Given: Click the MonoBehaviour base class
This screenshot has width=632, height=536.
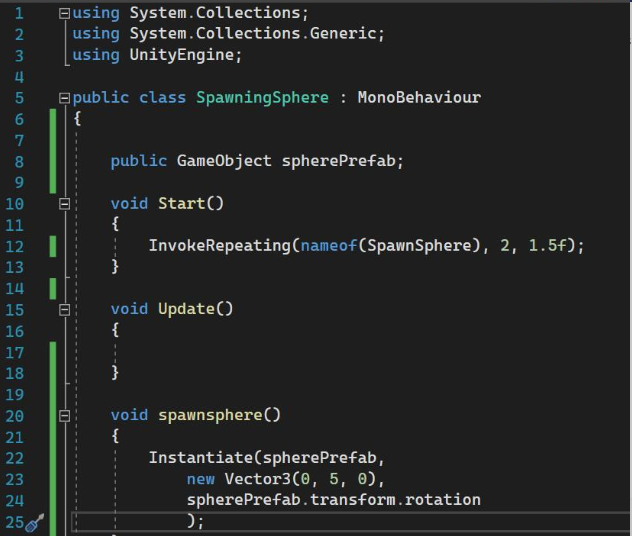Looking at the screenshot, I should (419, 98).
